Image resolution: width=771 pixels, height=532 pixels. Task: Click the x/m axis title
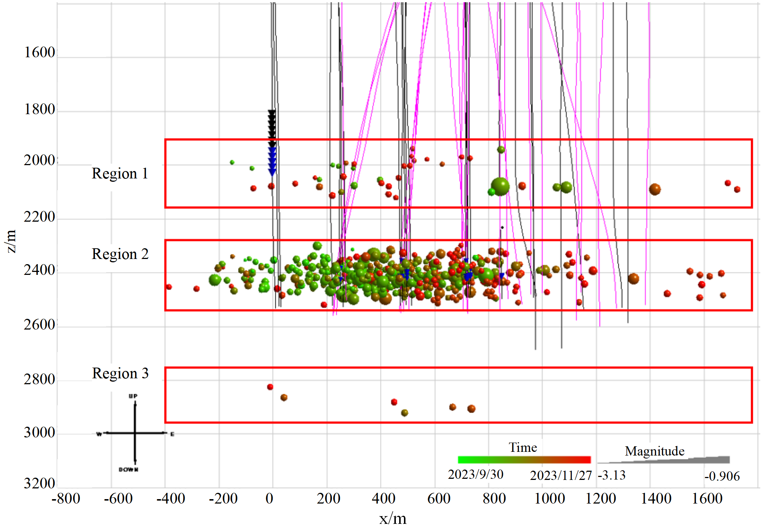pos(393,519)
